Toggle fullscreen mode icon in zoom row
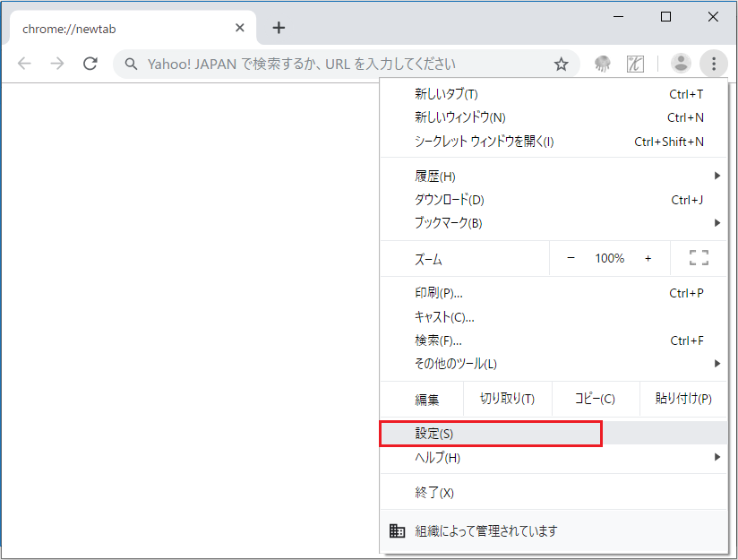This screenshot has height=560, width=738. point(699,258)
